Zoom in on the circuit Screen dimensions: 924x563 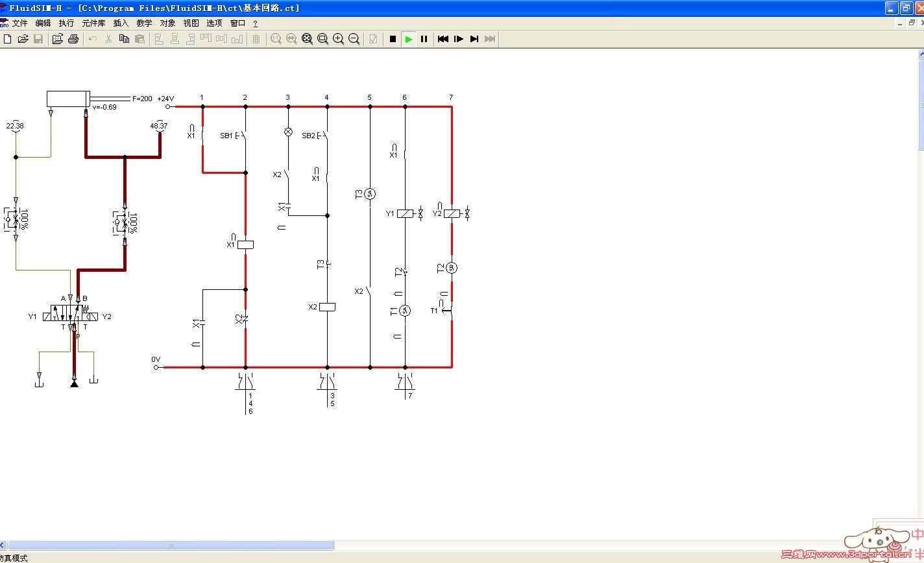338,39
